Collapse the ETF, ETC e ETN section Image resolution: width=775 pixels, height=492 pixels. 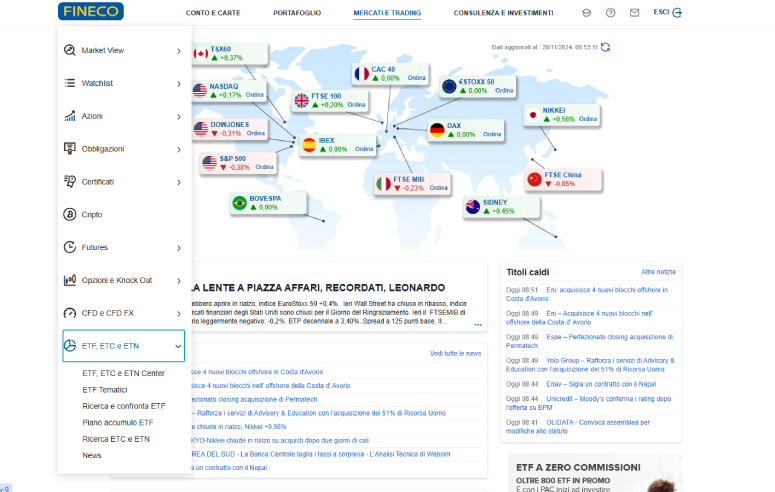(178, 346)
